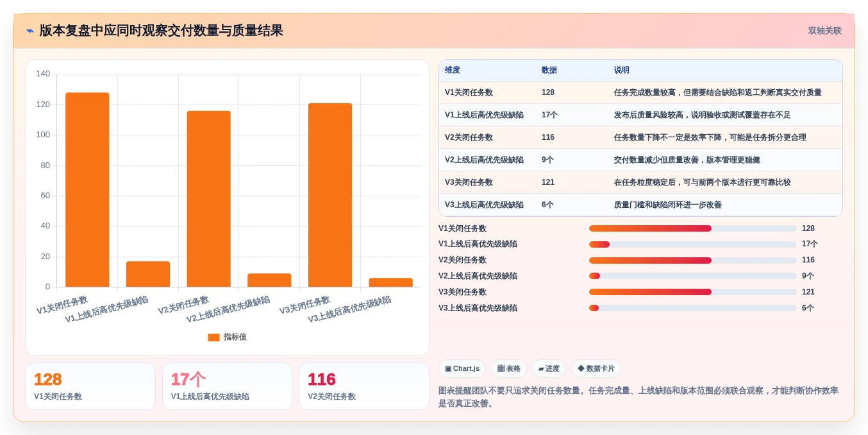Click table value 17个

click(549, 115)
